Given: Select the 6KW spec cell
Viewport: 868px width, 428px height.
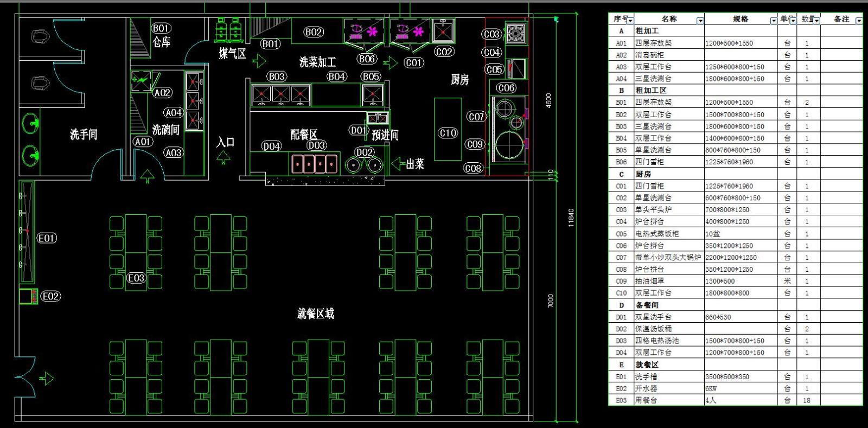Looking at the screenshot, I should click(x=741, y=388).
